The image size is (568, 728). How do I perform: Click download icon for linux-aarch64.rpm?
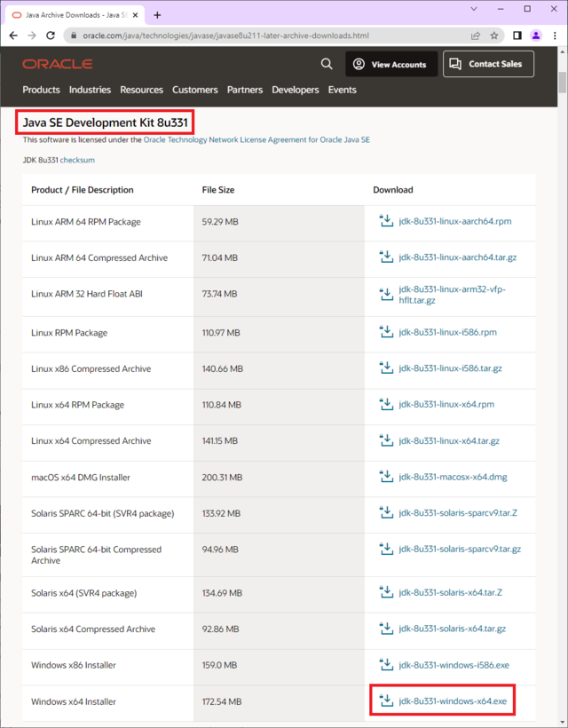386,221
